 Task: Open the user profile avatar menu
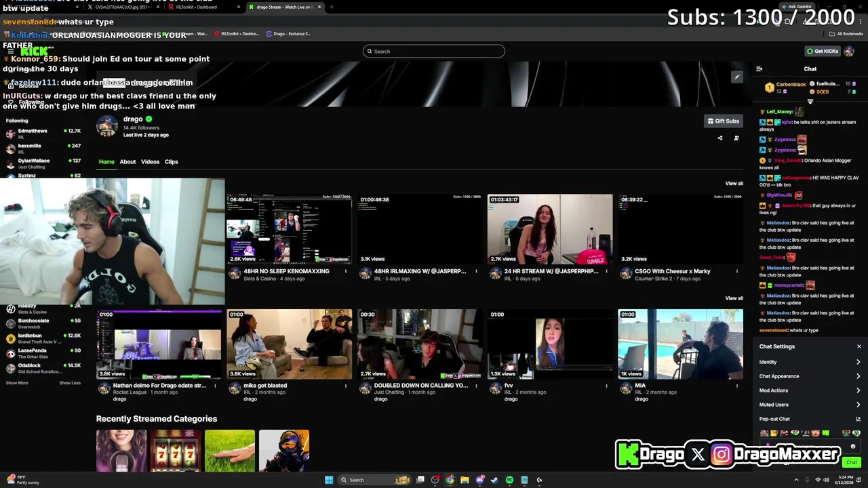(849, 52)
